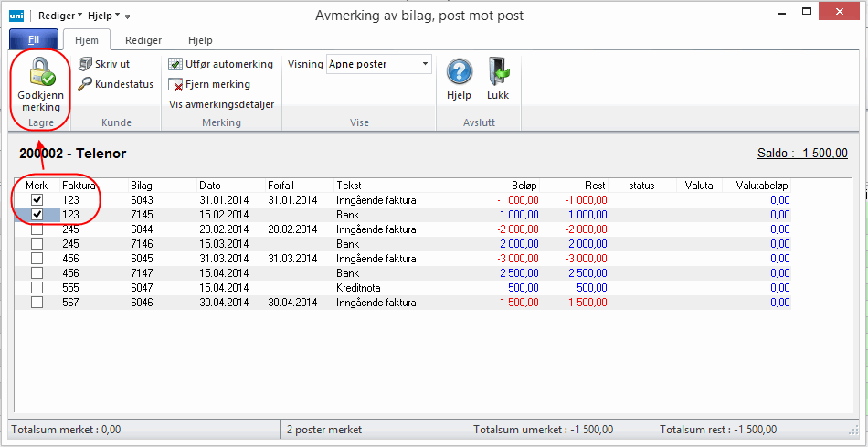Click the Fjern merking icon
This screenshot has width=868, height=447.
[x=176, y=84]
